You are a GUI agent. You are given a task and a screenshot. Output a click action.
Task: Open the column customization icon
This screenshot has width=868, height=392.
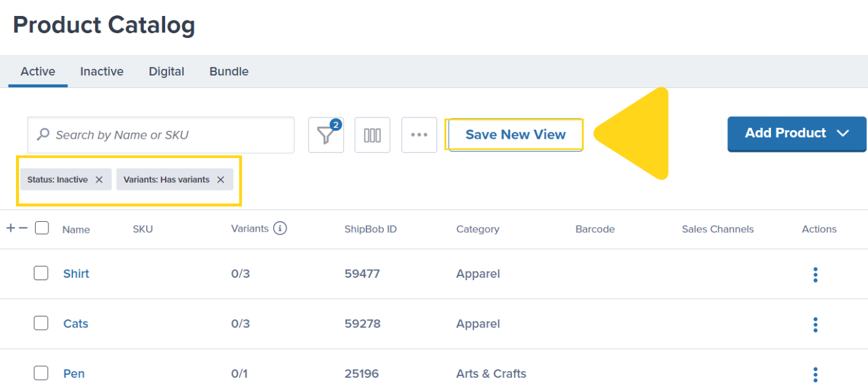[x=372, y=135]
